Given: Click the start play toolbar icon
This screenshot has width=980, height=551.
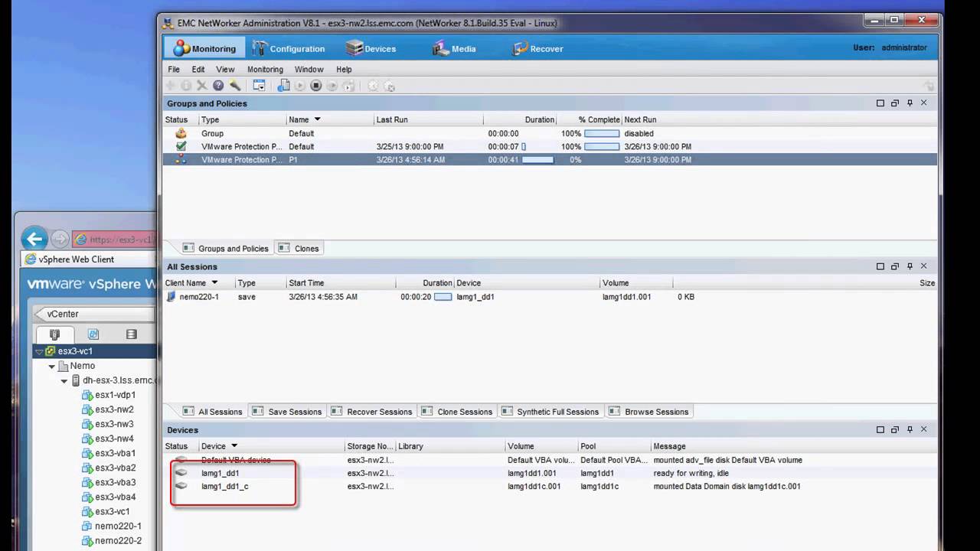Looking at the screenshot, I should point(300,86).
